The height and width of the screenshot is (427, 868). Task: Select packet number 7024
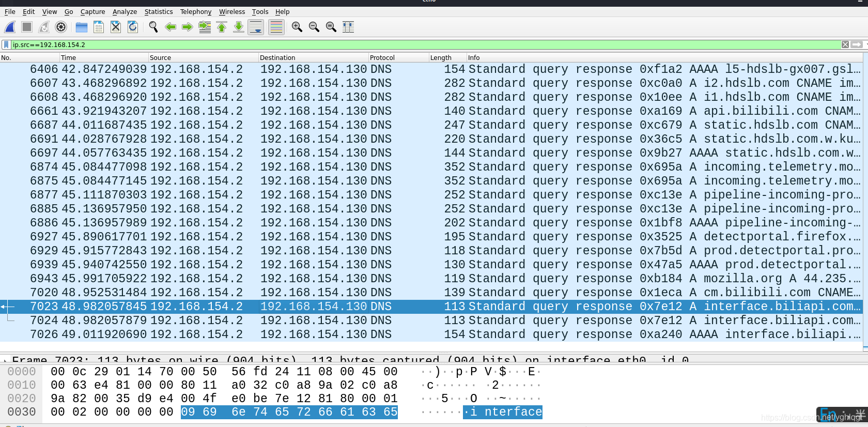point(431,321)
